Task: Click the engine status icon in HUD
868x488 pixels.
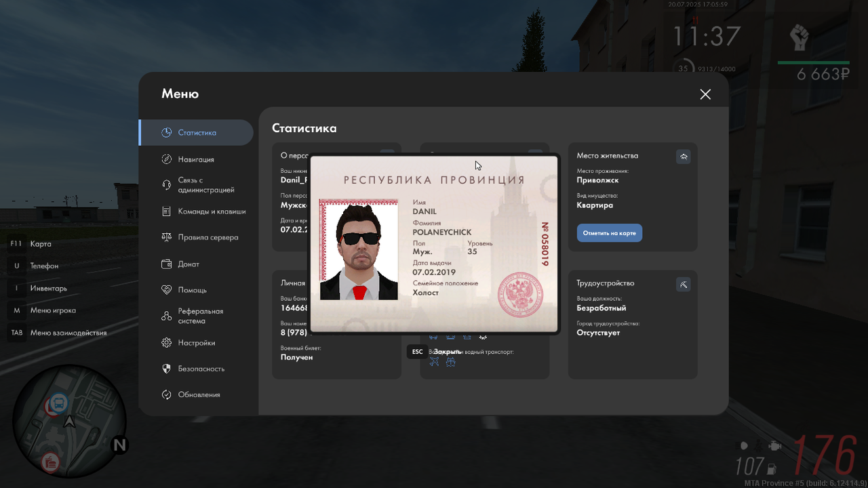Action: (x=775, y=446)
